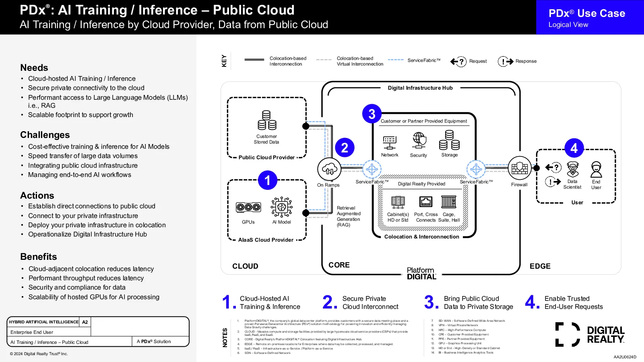644x362 pixels.
Task: Select the Storage icon under Customer Provided Equipment
Action: tap(450, 140)
